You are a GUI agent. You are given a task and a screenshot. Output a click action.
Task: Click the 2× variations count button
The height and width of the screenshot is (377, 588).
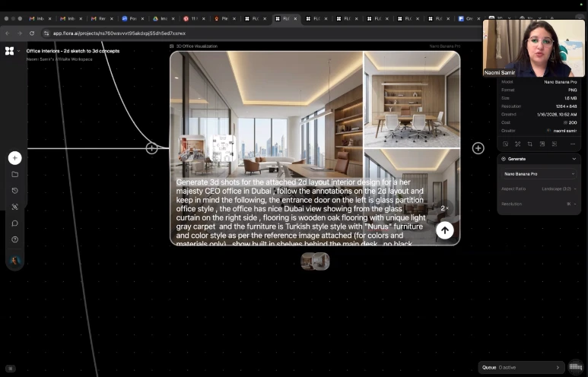tap(444, 208)
